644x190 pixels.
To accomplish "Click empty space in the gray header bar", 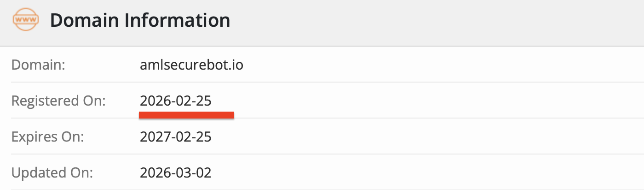I will (x=437, y=22).
